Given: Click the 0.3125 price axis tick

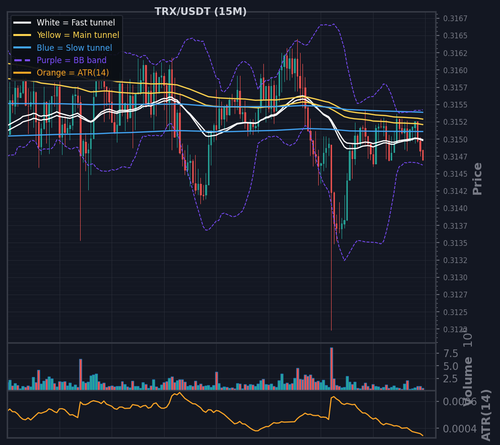Looking at the screenshot, I should click(x=455, y=312).
